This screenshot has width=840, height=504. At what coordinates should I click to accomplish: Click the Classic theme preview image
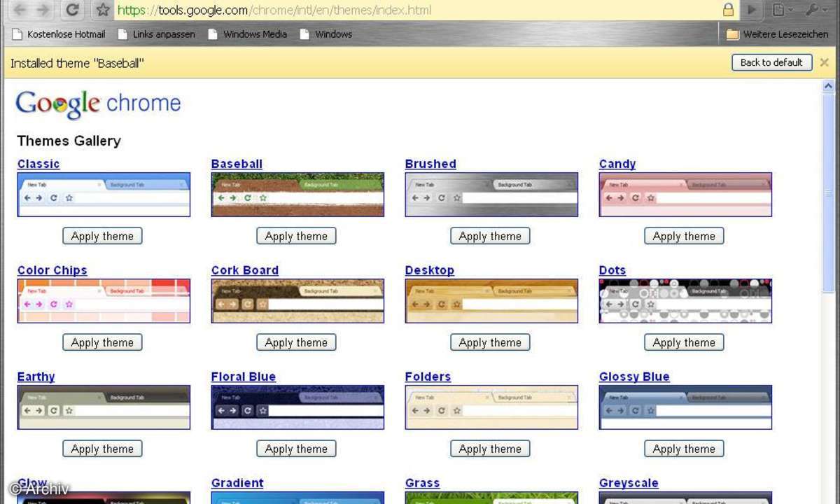(x=104, y=195)
